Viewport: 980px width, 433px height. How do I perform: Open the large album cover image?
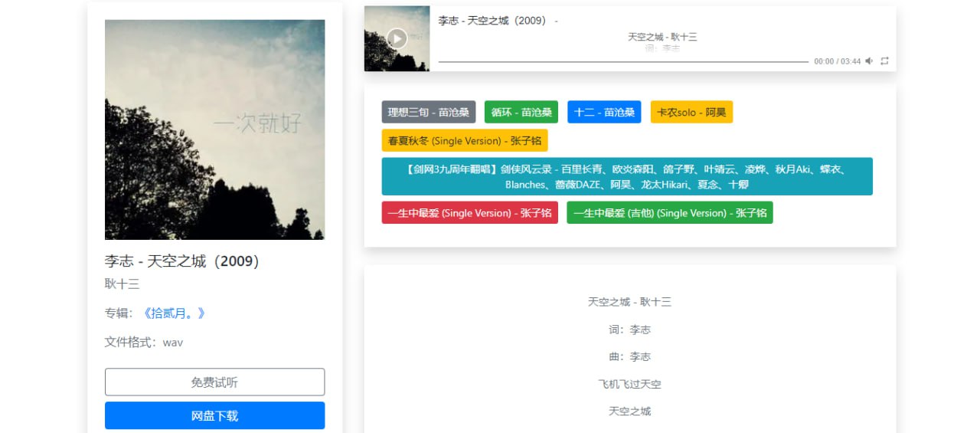tap(214, 130)
